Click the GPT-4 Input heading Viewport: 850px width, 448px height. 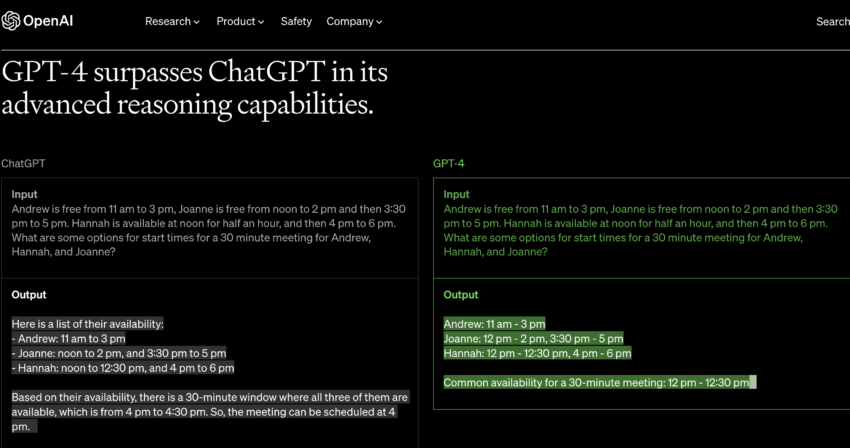[456, 194]
